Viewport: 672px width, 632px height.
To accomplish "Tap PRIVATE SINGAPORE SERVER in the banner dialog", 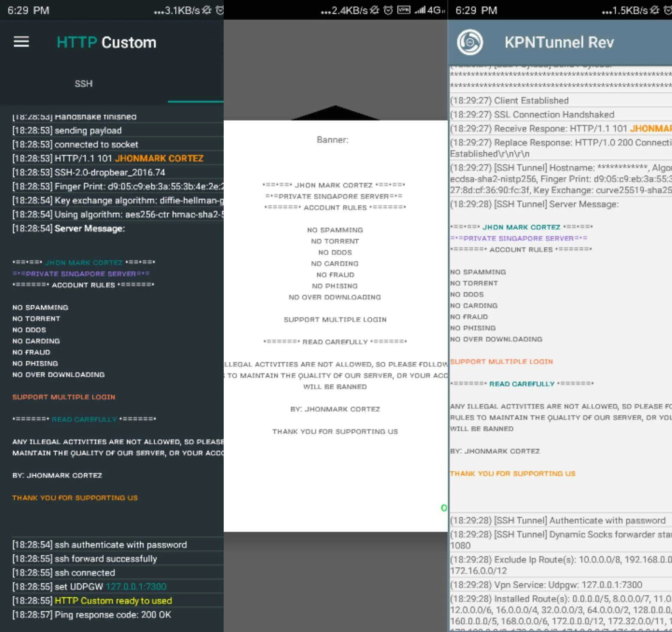I will coord(334,196).
